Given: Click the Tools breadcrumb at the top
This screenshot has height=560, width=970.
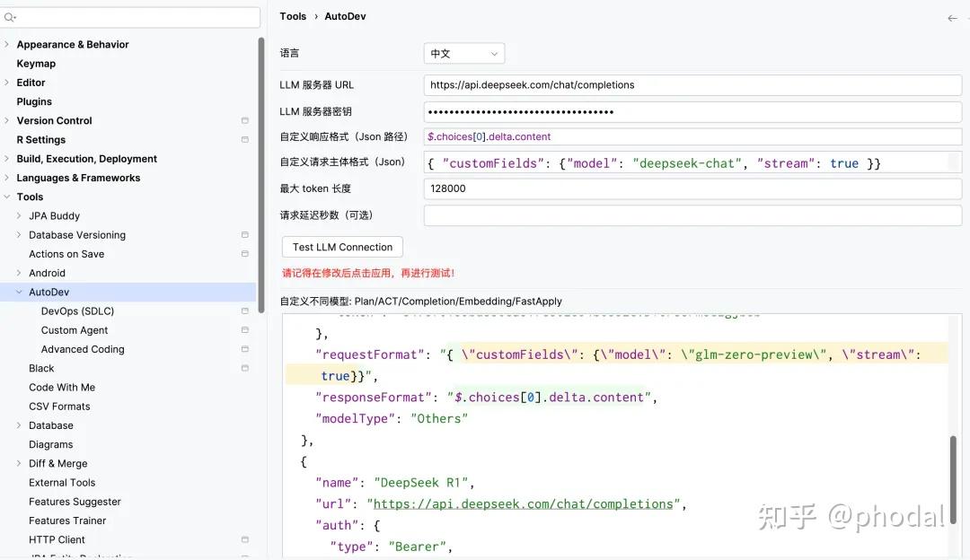Looking at the screenshot, I should [292, 15].
